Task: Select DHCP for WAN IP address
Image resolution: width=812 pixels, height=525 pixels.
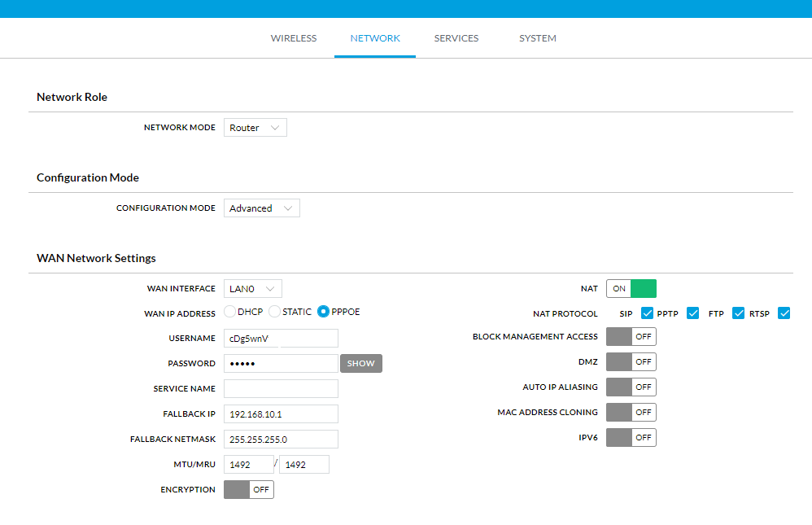Action: [229, 312]
